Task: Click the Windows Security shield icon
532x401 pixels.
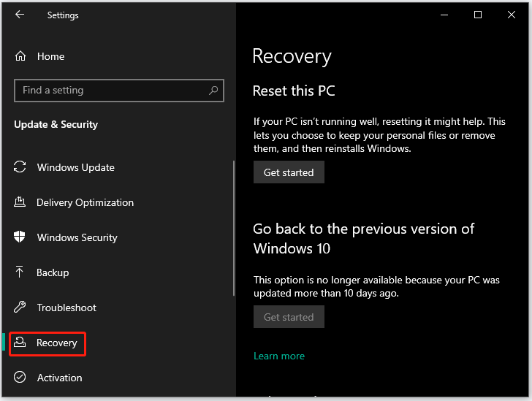Action: point(20,237)
